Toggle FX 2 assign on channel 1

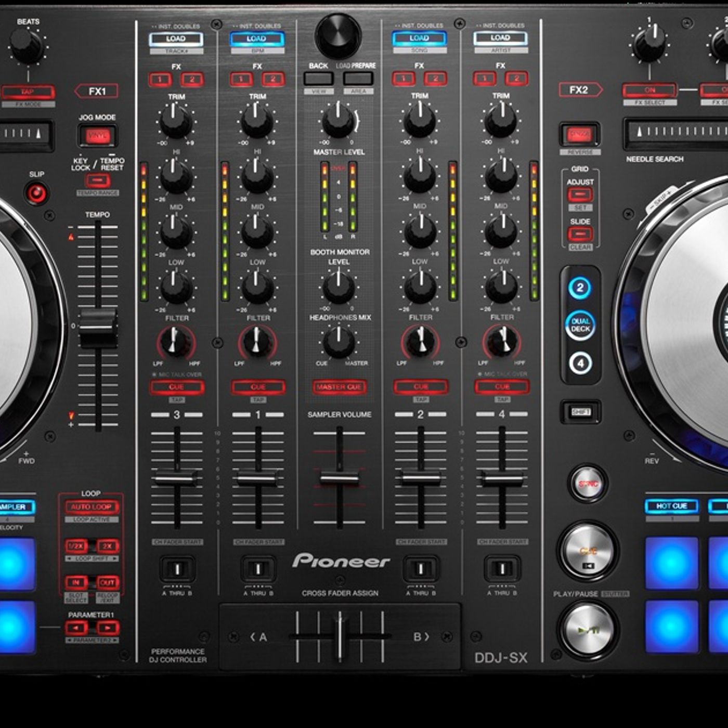[273, 80]
